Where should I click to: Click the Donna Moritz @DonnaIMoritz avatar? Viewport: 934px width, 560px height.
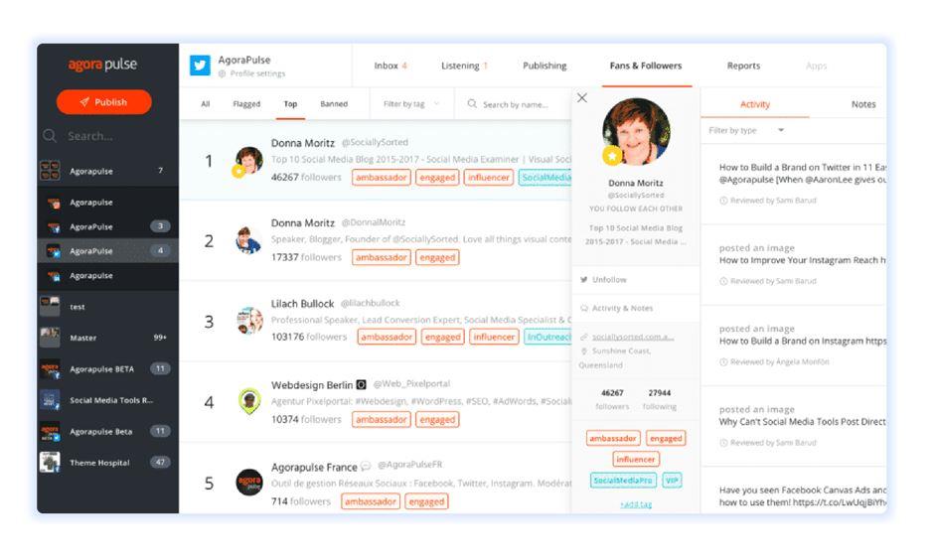click(x=248, y=240)
